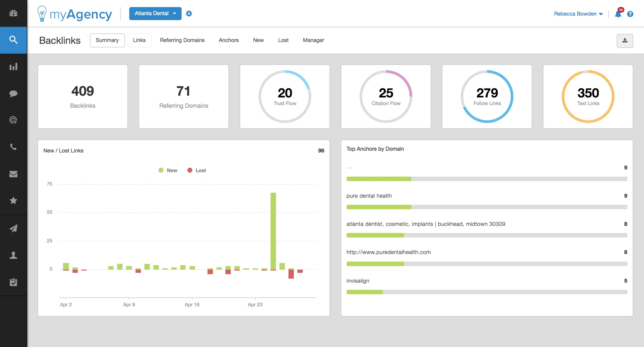Switch to the Referring Domains tab
Image resolution: width=644 pixels, height=347 pixels.
tap(182, 40)
